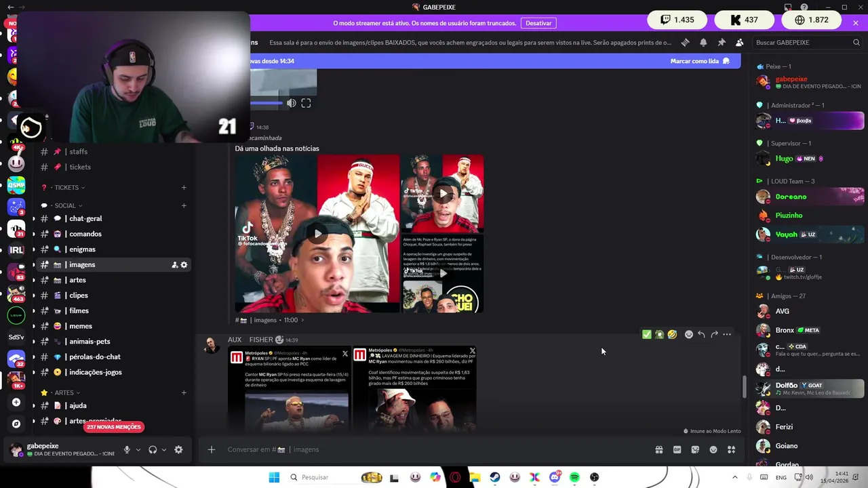
Task: Click the add server plus icon
Action: pyautogui.click(x=16, y=403)
